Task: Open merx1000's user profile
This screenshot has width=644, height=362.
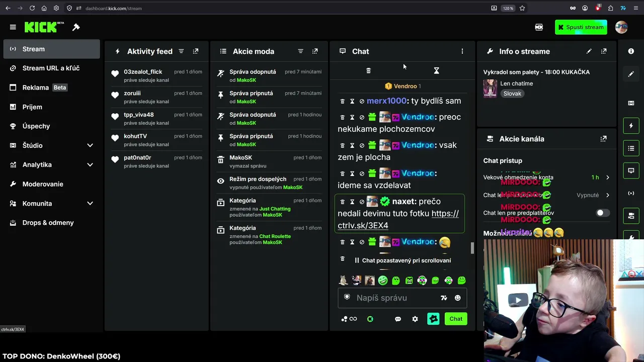Action: click(x=386, y=101)
